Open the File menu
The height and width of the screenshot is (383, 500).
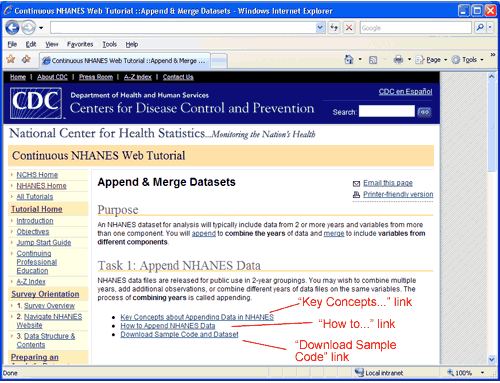12,44
